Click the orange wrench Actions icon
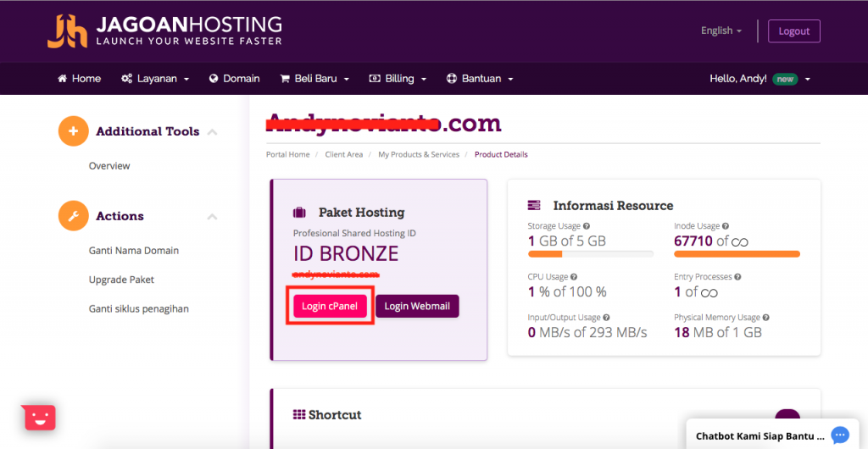This screenshot has width=868, height=449. click(74, 216)
